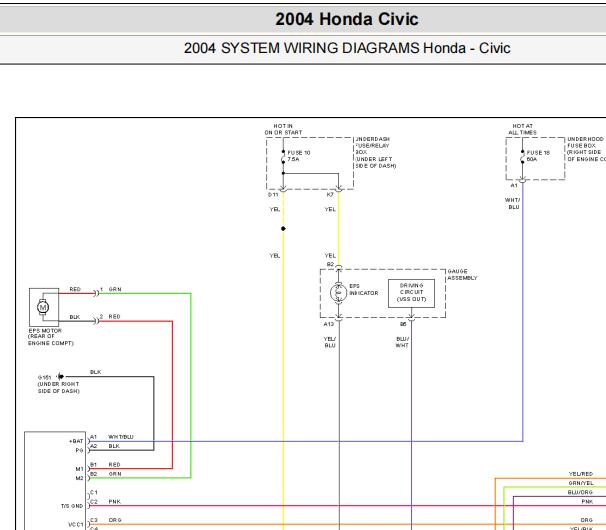Click the "UNDERDASH FUSE/RELAY BOX" description
Screen dimensions: 606x530
click(x=376, y=152)
